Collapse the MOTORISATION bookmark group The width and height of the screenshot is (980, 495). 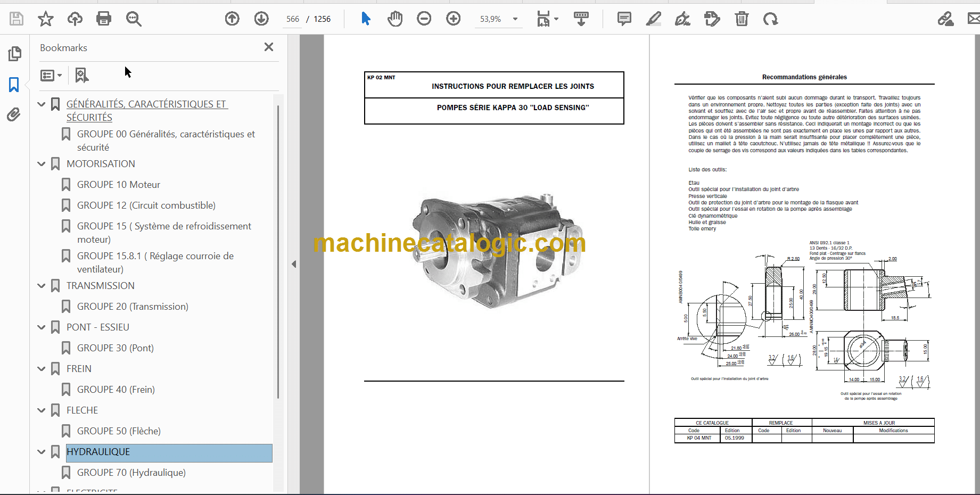click(42, 164)
